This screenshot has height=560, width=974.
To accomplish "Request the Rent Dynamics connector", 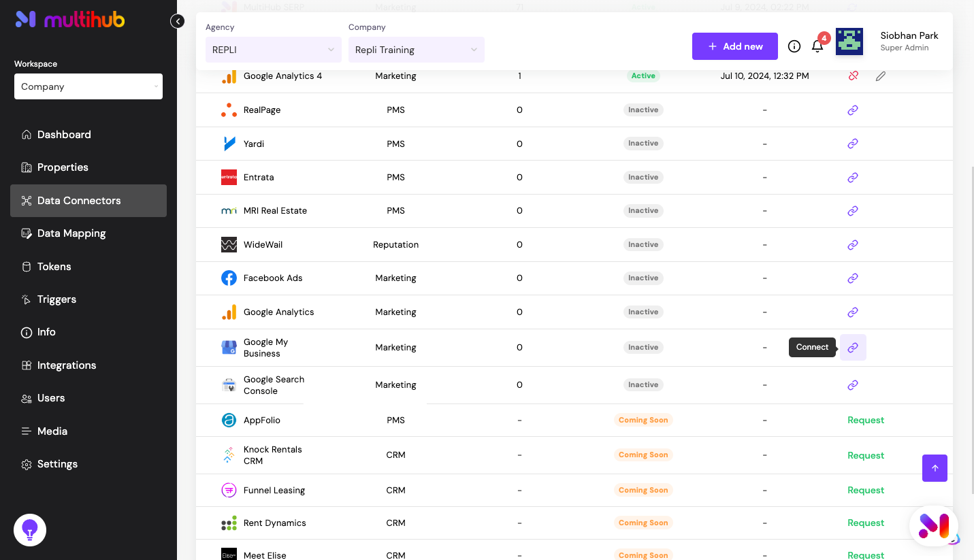I will (x=866, y=523).
